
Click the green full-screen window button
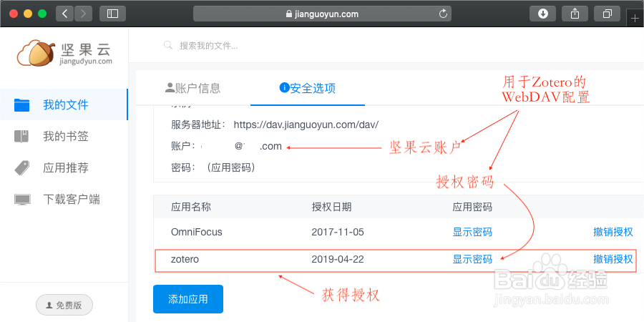(42, 14)
